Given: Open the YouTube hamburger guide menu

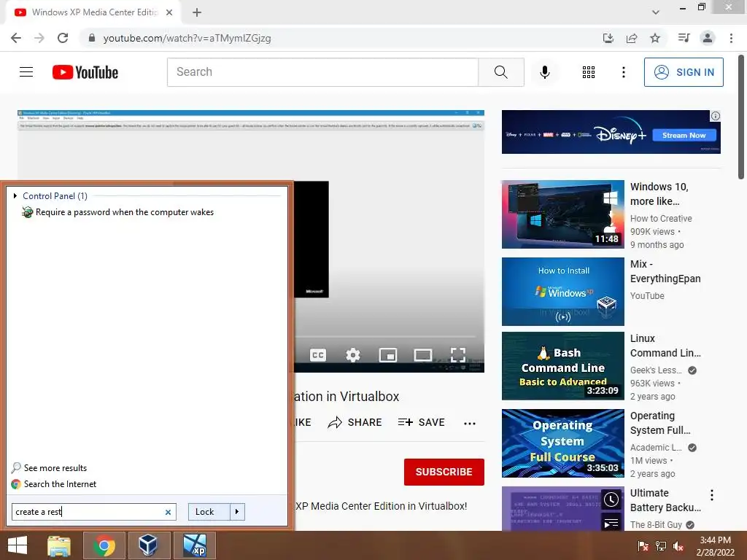Looking at the screenshot, I should [x=26, y=72].
